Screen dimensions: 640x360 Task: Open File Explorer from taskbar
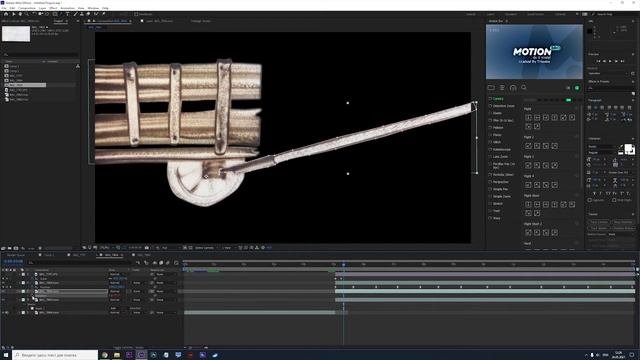click(x=117, y=355)
